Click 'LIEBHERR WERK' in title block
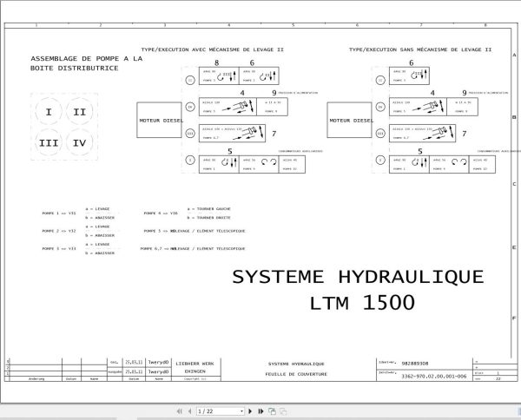 (x=195, y=364)
